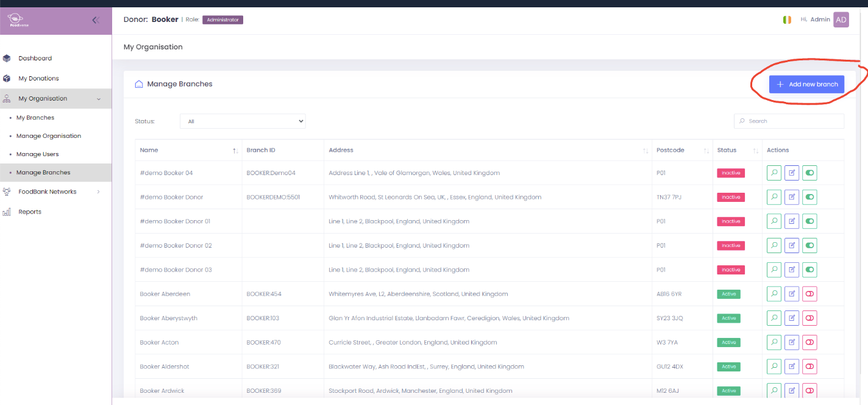
Task: Focus the branch Search field
Action: coord(789,121)
